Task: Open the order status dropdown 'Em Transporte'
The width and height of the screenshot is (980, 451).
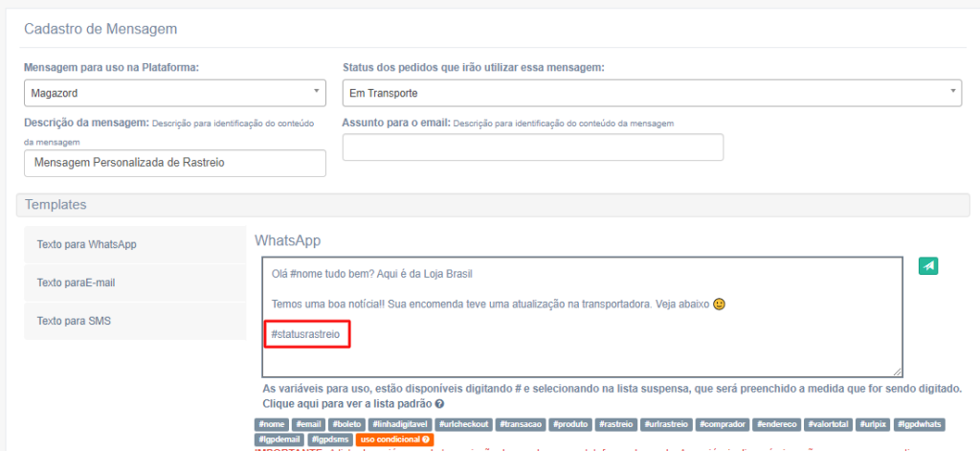Action: (x=653, y=93)
